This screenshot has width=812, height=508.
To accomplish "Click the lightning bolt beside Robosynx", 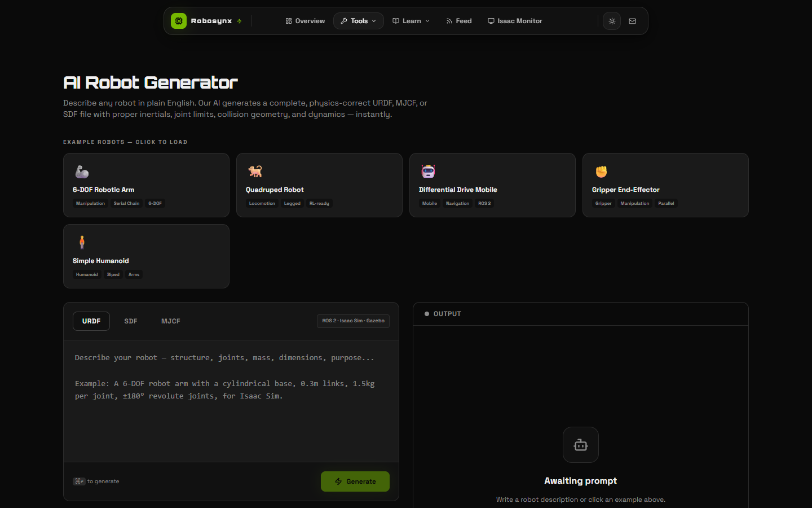I will (240, 21).
